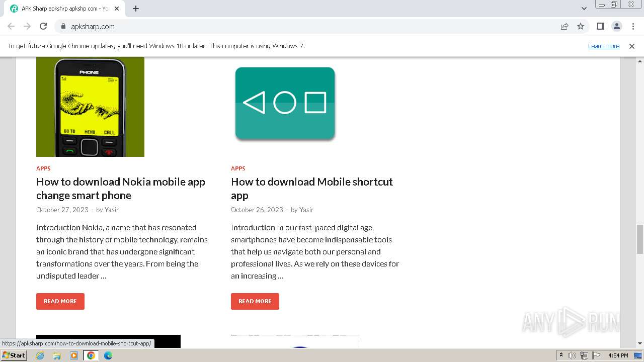Open author Yasir on the Nokia post
Screen dimensions: 644x362
pyautogui.click(x=112, y=210)
